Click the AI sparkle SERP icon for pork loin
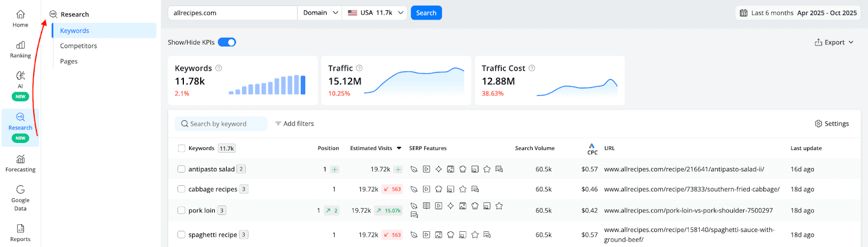Screen dimensions: 868x247 click(450, 206)
